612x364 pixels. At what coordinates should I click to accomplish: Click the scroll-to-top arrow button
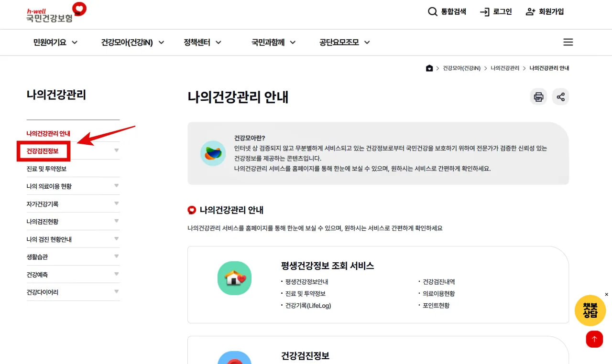click(594, 339)
